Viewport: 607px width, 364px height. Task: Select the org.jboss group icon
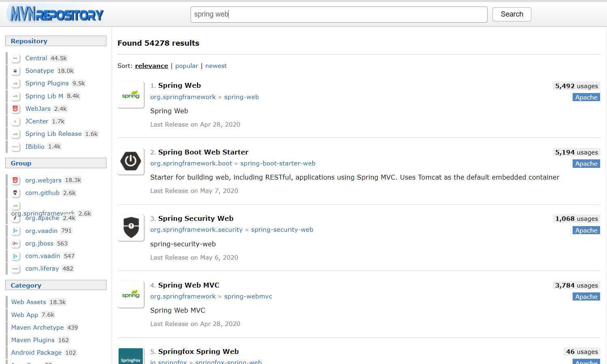tap(15, 243)
